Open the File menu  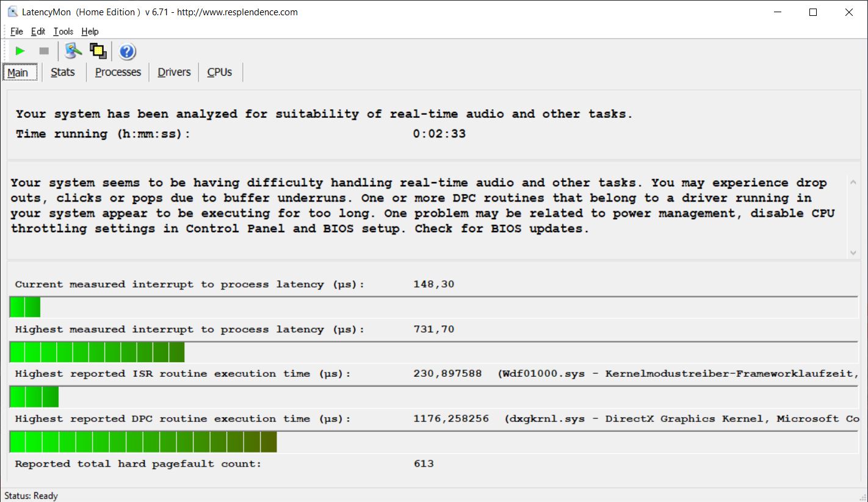pos(16,31)
